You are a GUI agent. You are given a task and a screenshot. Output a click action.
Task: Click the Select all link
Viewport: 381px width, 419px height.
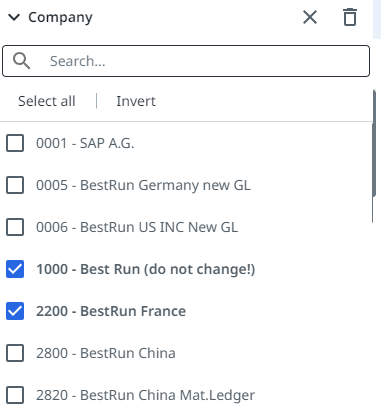[x=47, y=101]
